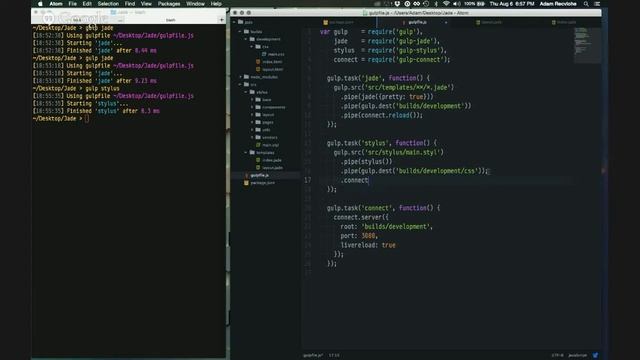Open the Packages menu
The height and width of the screenshot is (360, 640).
[x=169, y=4]
